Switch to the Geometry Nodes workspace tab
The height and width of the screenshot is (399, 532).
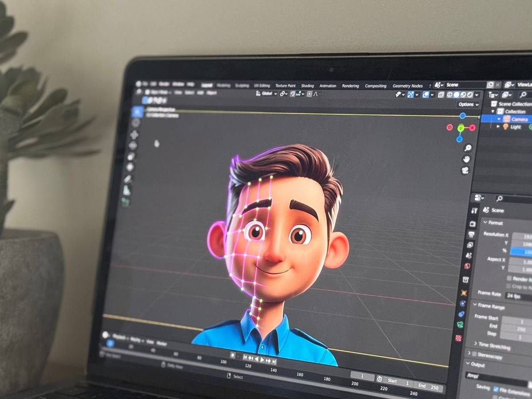click(x=407, y=86)
